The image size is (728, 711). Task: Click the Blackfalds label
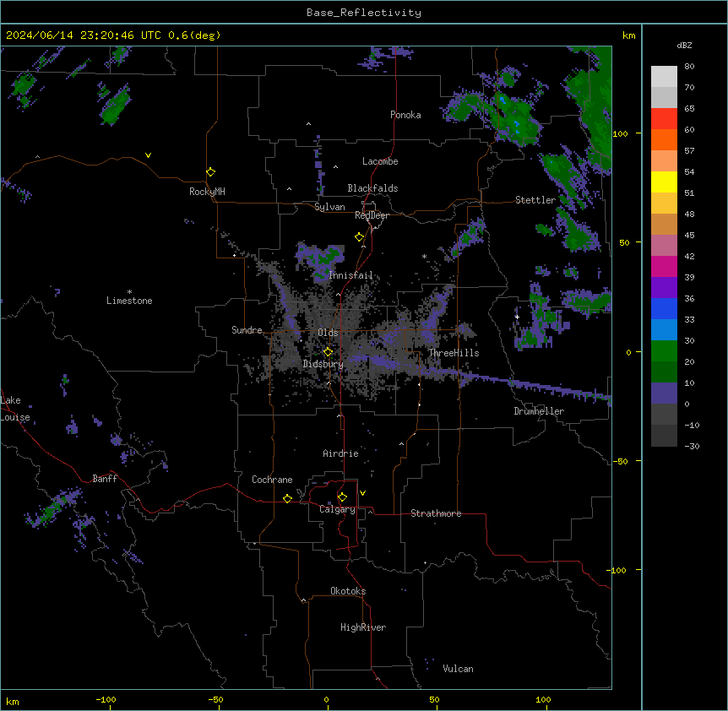(372, 188)
